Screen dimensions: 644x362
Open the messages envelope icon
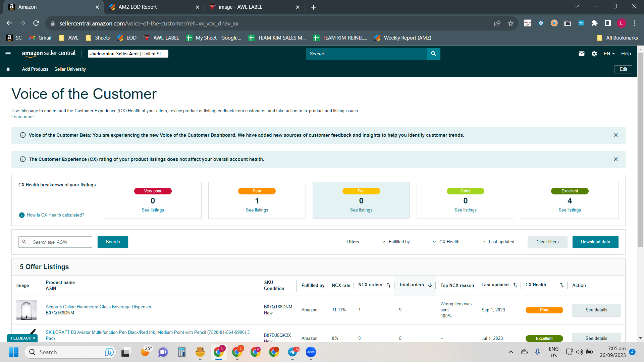[582, 54]
